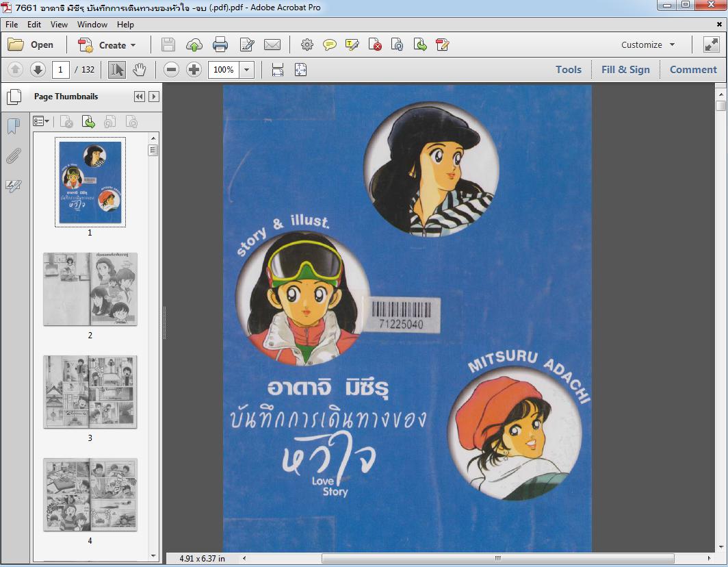Select the highlight text tool

(x=352, y=45)
